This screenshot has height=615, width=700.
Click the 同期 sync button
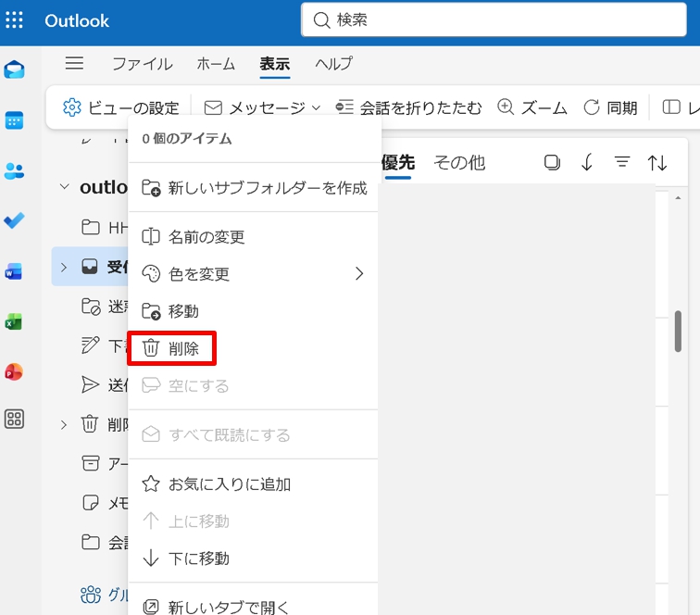[610, 108]
